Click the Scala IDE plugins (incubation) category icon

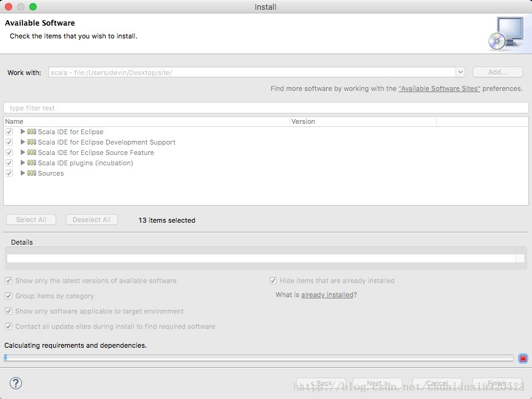click(32, 163)
